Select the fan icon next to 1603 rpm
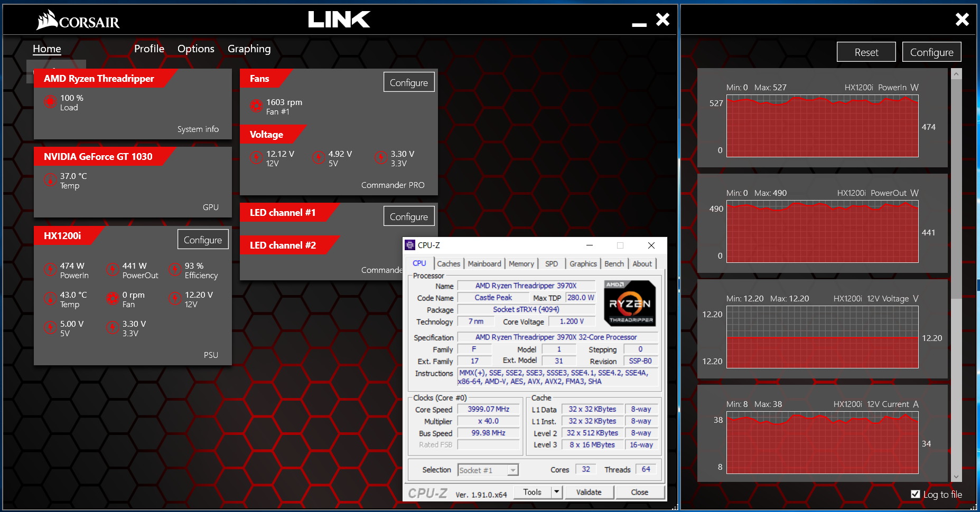This screenshot has width=980, height=512. point(256,106)
